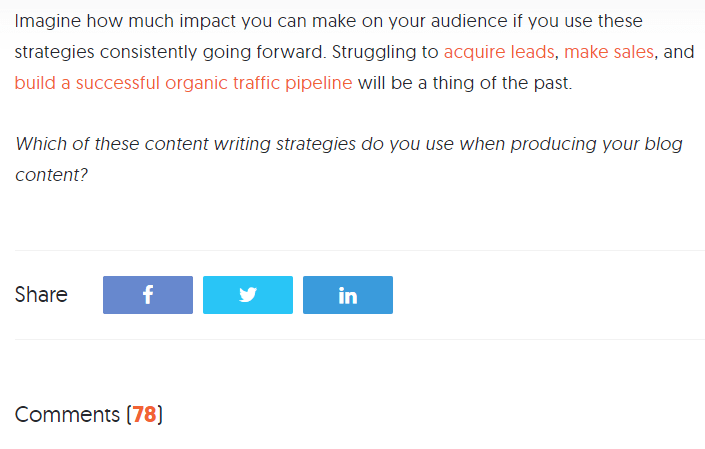Share the post on Twitter
This screenshot has width=705, height=449.
(x=248, y=295)
